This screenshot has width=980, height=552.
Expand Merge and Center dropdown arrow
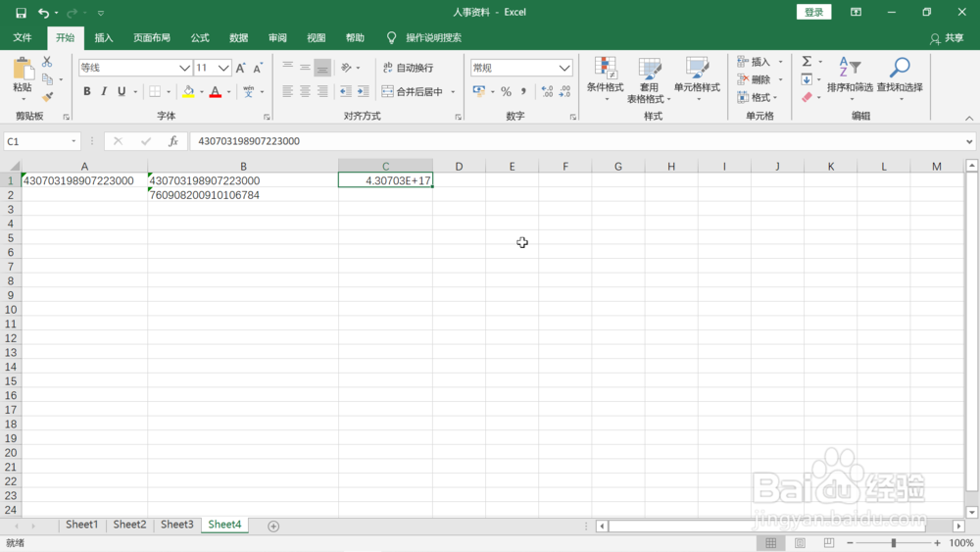coord(453,92)
